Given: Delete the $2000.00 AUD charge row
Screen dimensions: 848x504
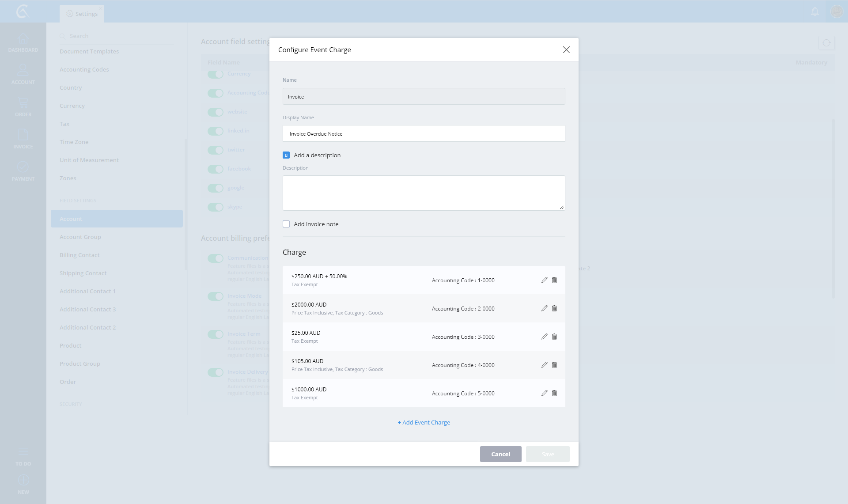Looking at the screenshot, I should (x=554, y=308).
